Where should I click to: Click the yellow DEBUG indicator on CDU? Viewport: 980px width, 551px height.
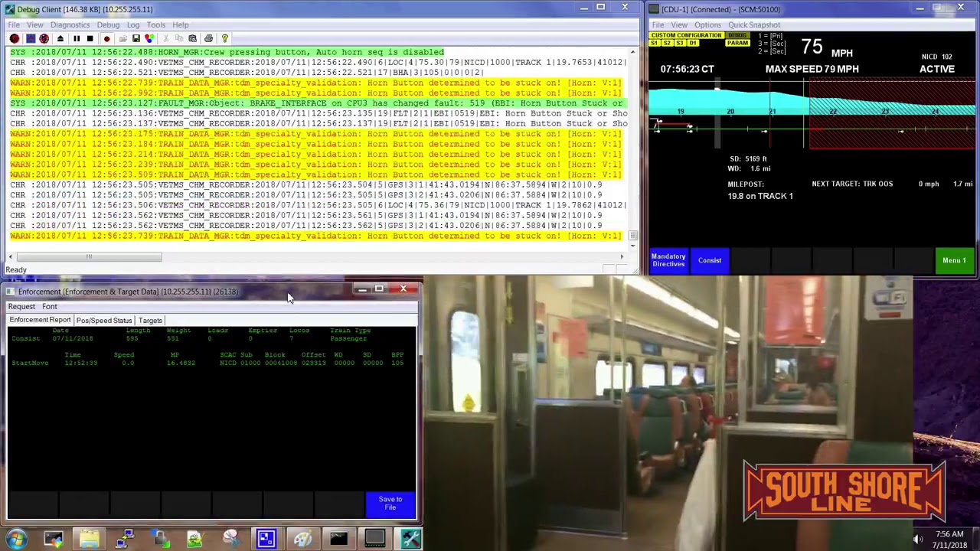tap(737, 35)
